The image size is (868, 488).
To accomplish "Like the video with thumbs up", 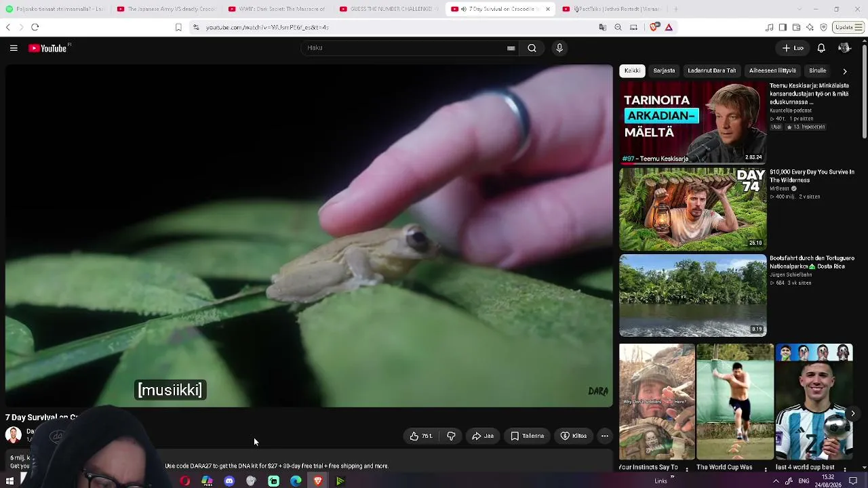I will click(x=421, y=436).
